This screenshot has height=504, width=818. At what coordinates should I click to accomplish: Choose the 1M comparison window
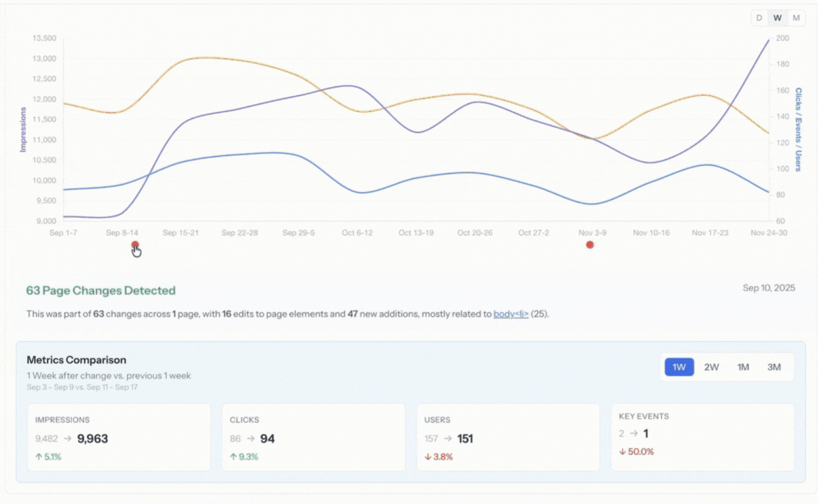743,366
